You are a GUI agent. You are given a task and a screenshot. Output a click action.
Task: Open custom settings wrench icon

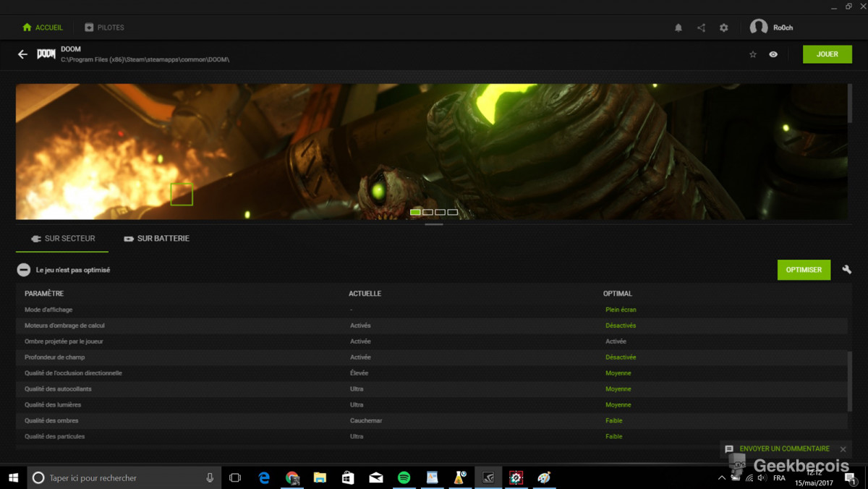tap(846, 270)
